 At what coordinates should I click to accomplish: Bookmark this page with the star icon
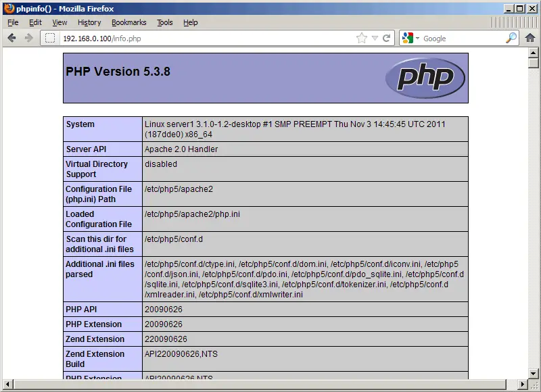coord(362,38)
